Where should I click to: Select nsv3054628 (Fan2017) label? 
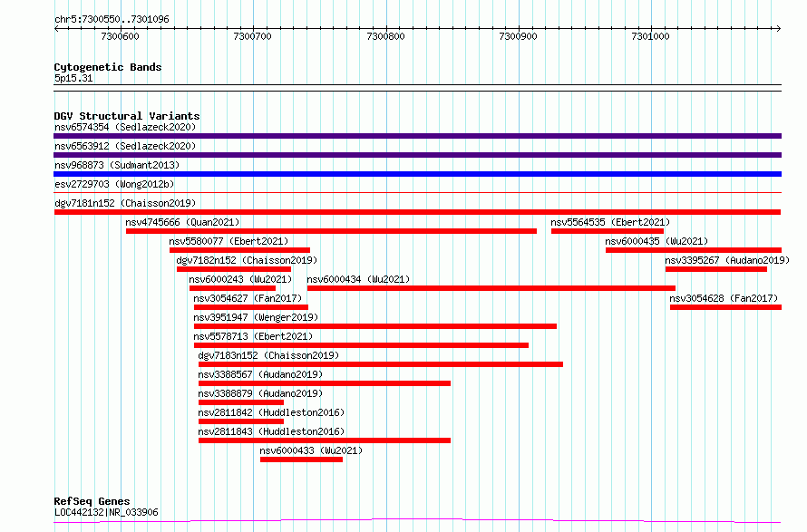coord(723,298)
